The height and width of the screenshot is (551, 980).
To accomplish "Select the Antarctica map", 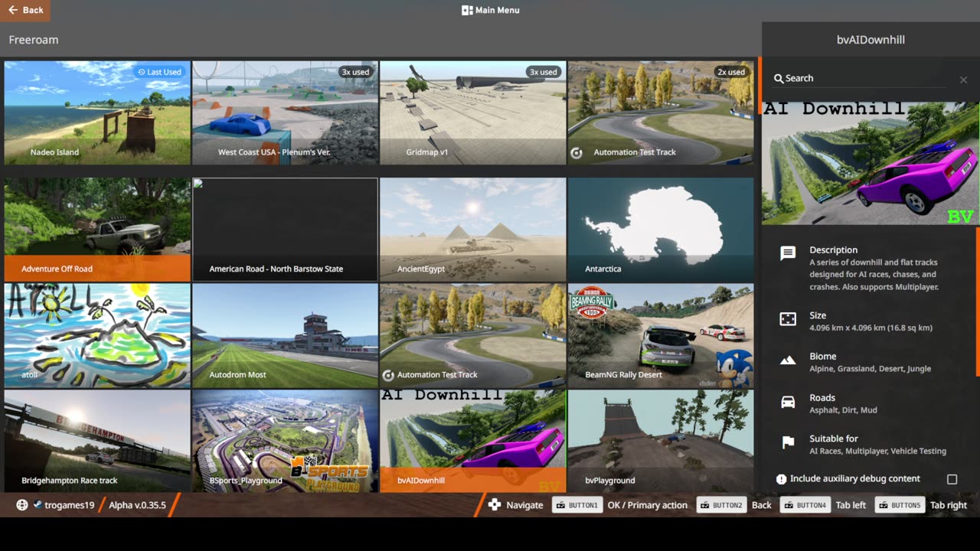I will [x=661, y=230].
